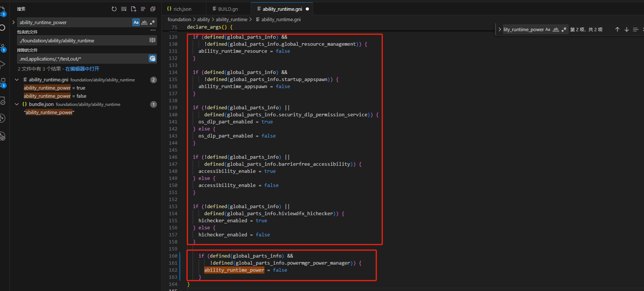The height and width of the screenshot is (291, 644).
Task: Switch to BUILD.gn tab
Action: click(228, 9)
